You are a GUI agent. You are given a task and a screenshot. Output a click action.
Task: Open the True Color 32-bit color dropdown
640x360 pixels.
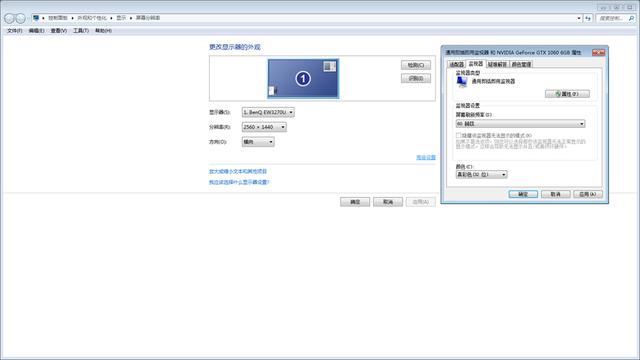click(481, 175)
